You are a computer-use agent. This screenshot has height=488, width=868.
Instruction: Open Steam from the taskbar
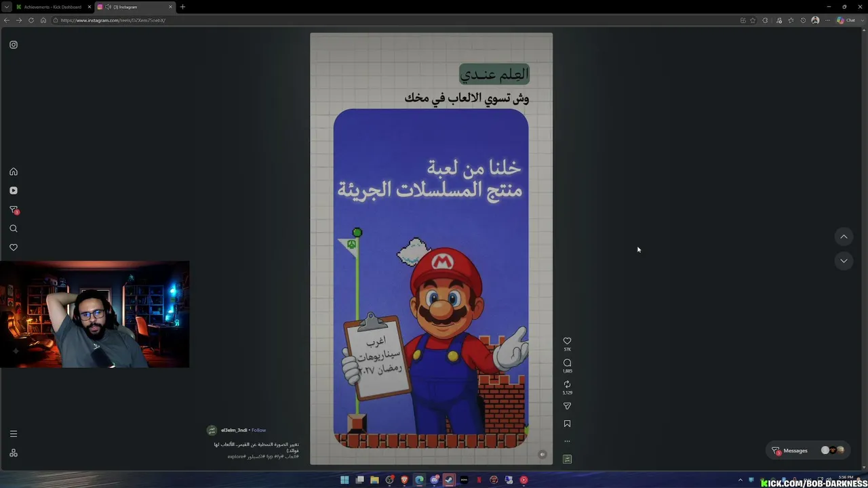449,480
